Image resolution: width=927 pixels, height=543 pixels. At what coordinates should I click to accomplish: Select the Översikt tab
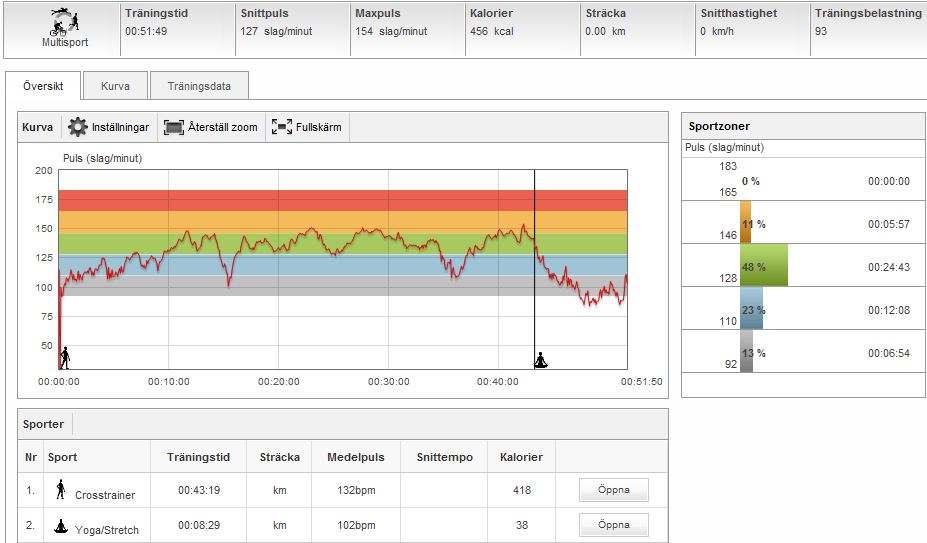(x=43, y=86)
